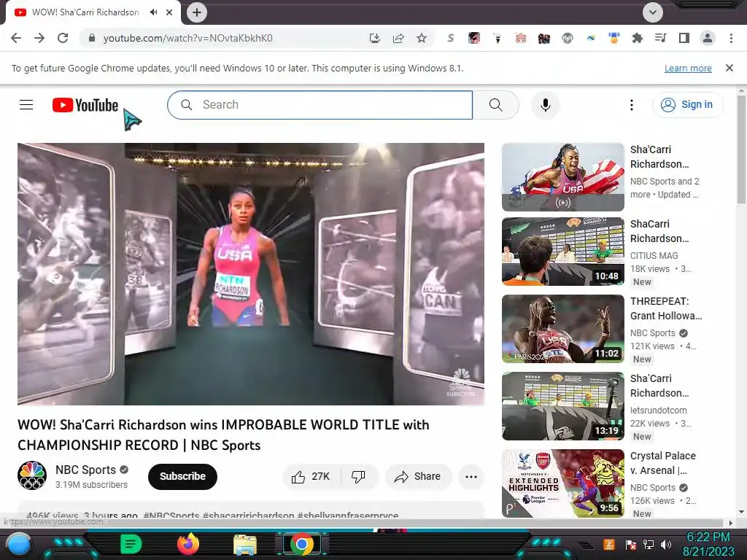747x560 pixels.
Task: Dismiss the Chrome update notification bar
Action: 729,68
